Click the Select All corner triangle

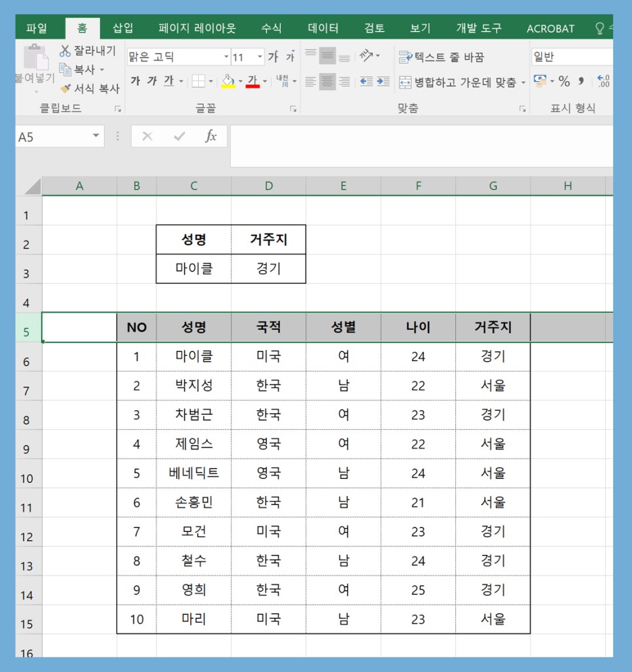pyautogui.click(x=33, y=186)
